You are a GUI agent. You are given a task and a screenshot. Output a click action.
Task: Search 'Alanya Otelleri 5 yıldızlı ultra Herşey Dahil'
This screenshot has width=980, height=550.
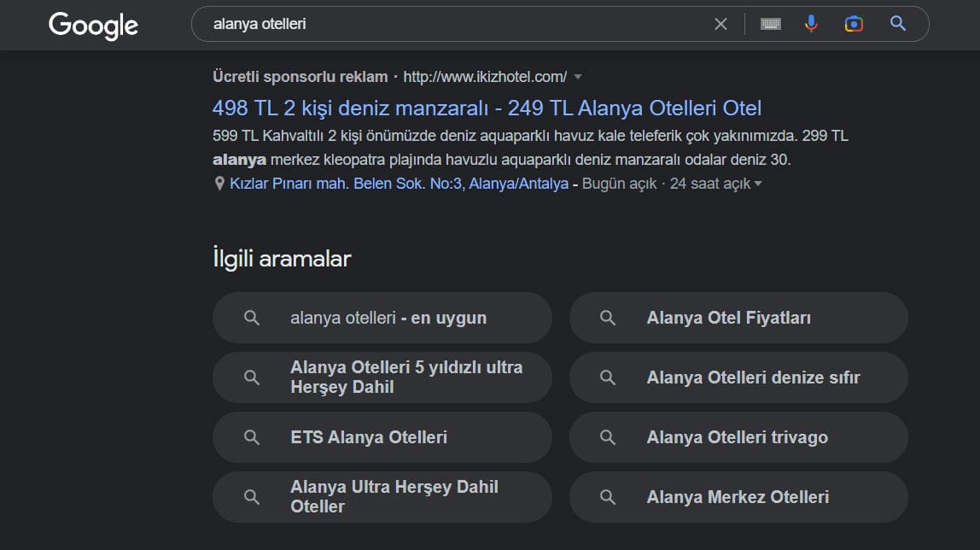pyautogui.click(x=382, y=377)
